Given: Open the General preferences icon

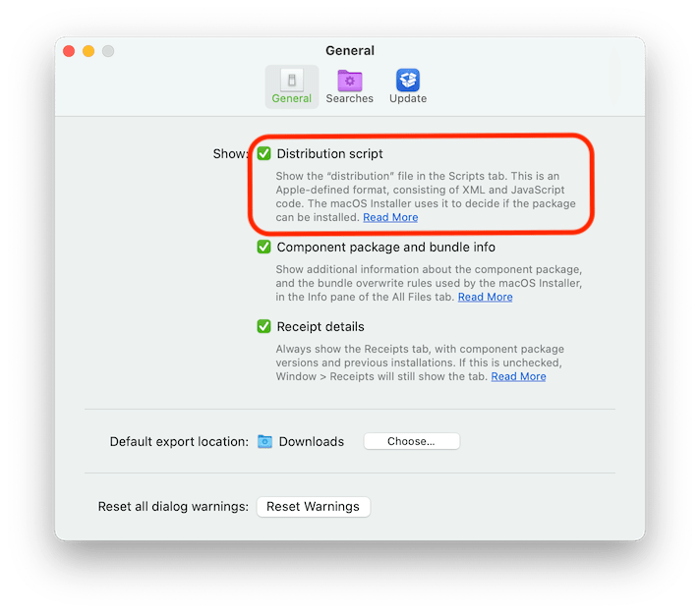Looking at the screenshot, I should pyautogui.click(x=292, y=81).
